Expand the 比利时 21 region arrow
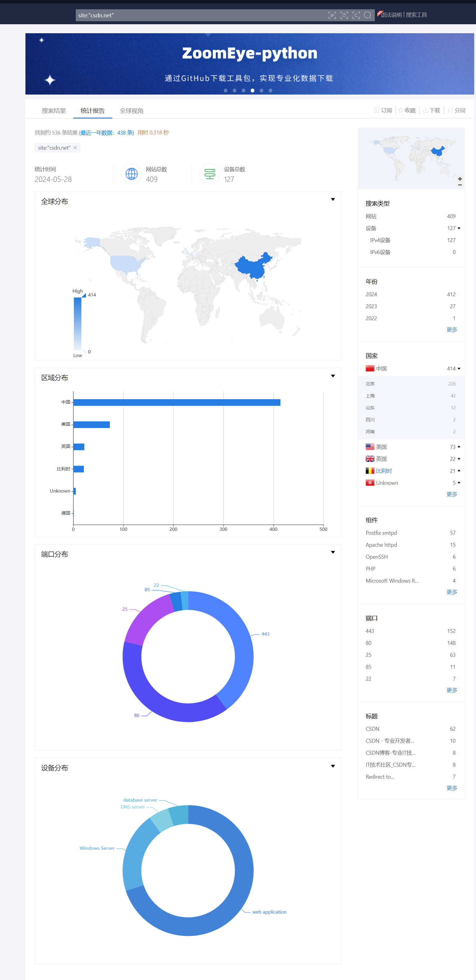Screen dimensions: 476x980 459,471
